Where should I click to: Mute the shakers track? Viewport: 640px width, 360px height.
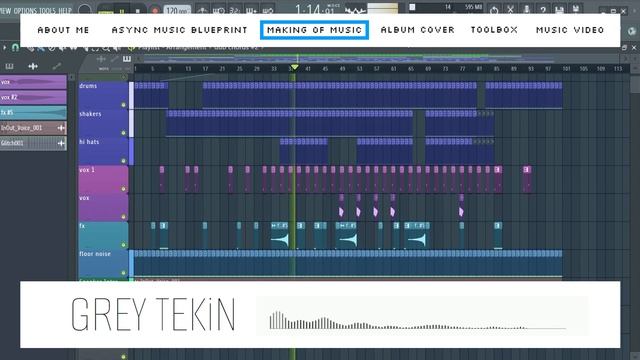click(x=123, y=133)
